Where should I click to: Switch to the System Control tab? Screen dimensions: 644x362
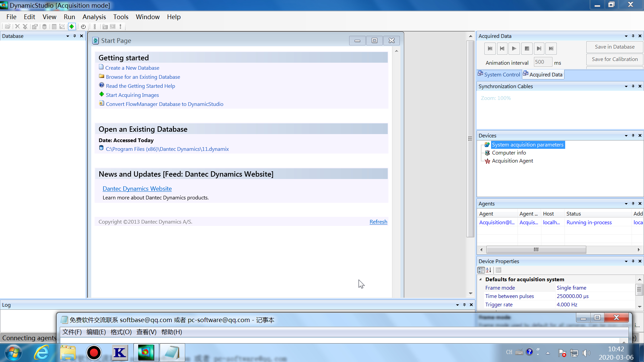pos(499,74)
